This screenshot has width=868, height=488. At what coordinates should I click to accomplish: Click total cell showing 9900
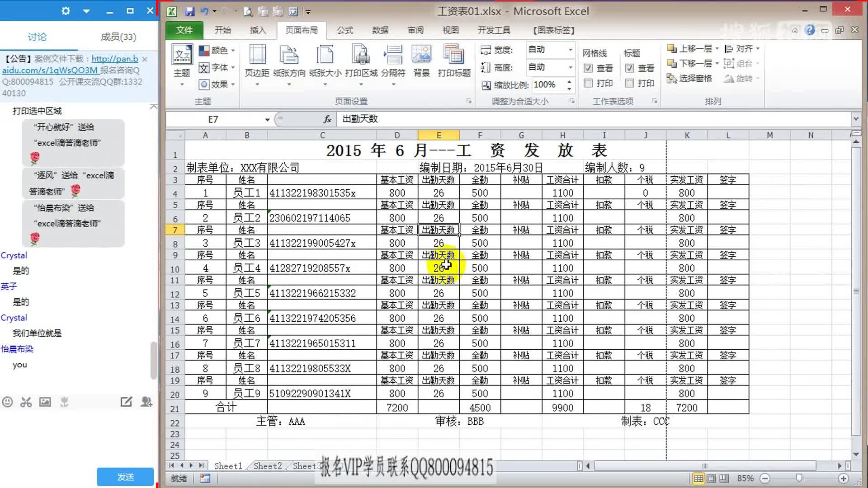562,408
